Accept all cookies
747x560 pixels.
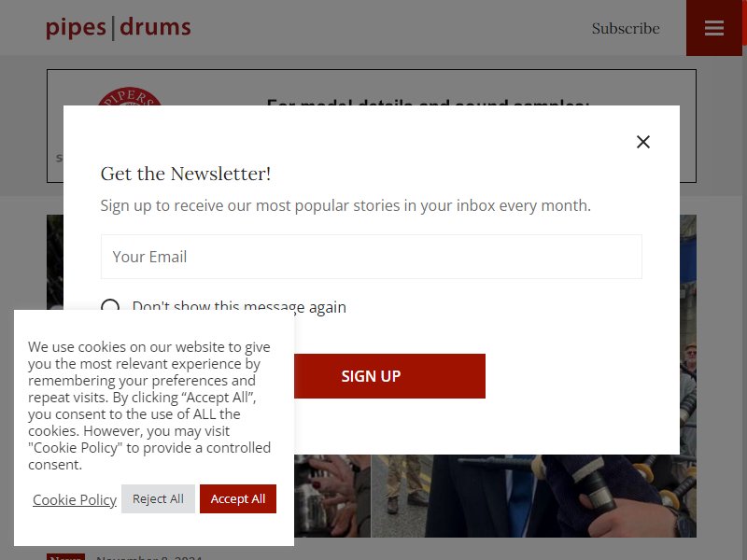point(238,498)
